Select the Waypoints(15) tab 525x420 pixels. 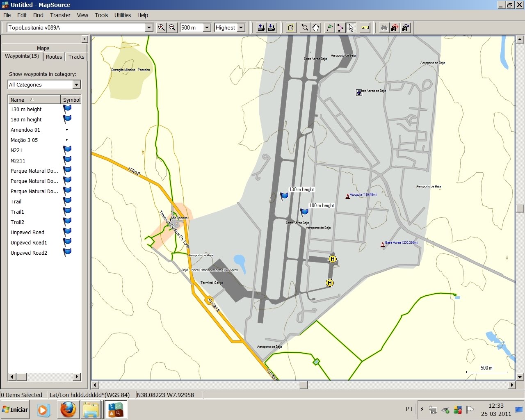22,56
